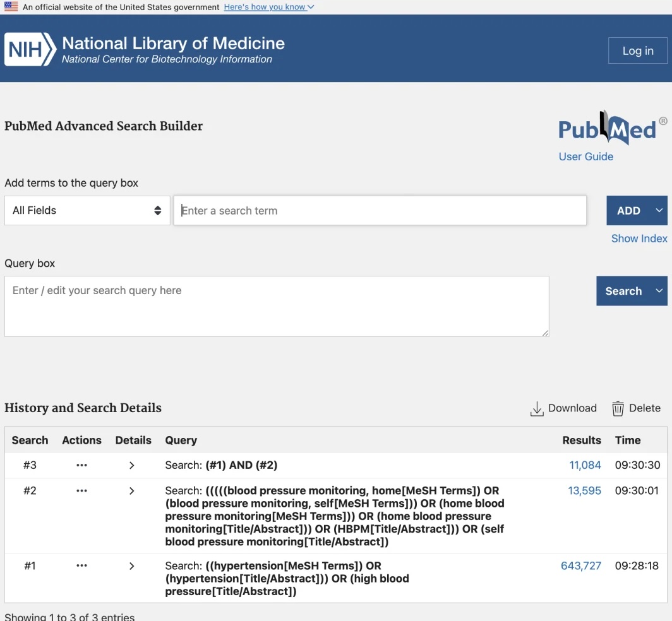Download search history
The width and height of the screenshot is (672, 621).
click(x=563, y=408)
